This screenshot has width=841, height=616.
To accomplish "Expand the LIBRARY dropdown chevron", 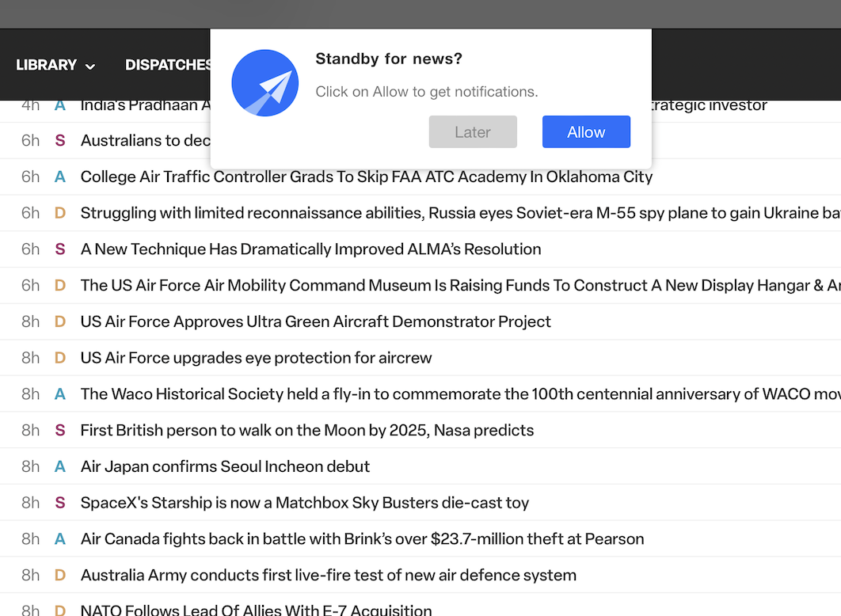I will 90,66.
